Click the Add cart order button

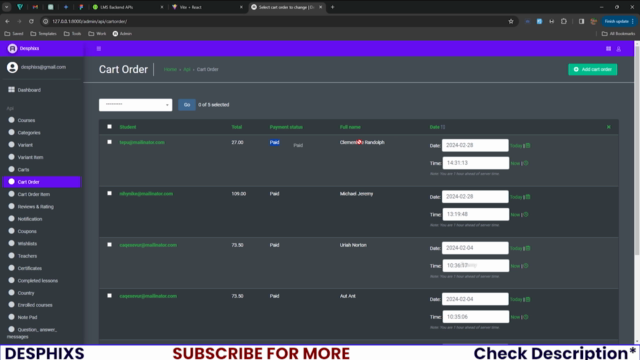pyautogui.click(x=593, y=69)
